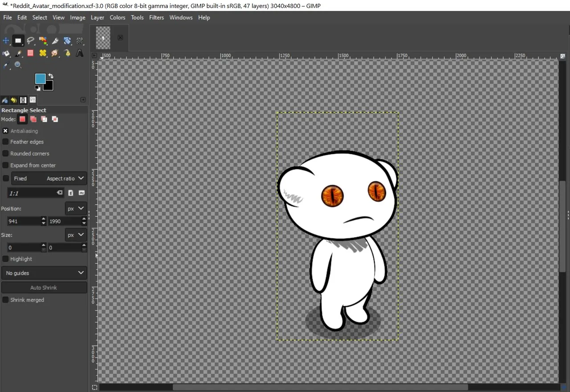The width and height of the screenshot is (570, 392).
Task: Click the vertical canvas scrollbar
Action: point(563,226)
